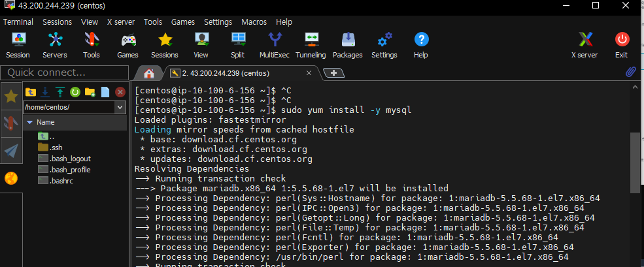Open the Games menu

tap(183, 22)
